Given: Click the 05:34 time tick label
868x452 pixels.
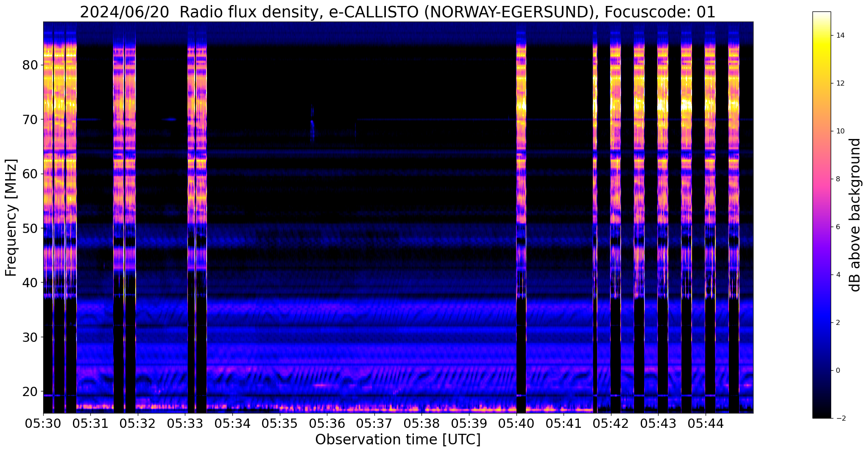Looking at the screenshot, I should click(x=232, y=423).
